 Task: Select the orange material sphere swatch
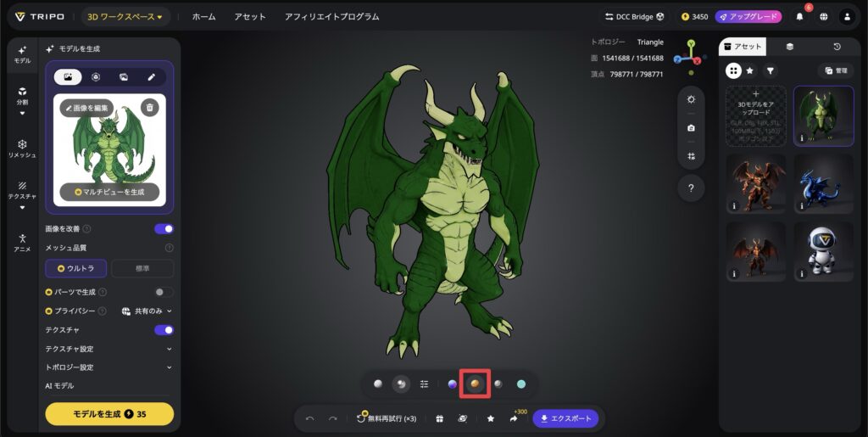tap(476, 384)
